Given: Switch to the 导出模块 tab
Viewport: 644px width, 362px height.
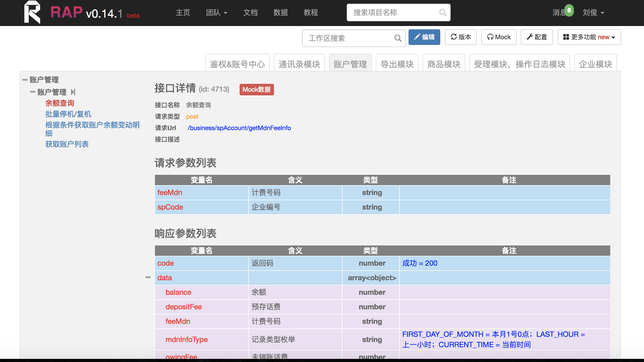Looking at the screenshot, I should 397,63.
